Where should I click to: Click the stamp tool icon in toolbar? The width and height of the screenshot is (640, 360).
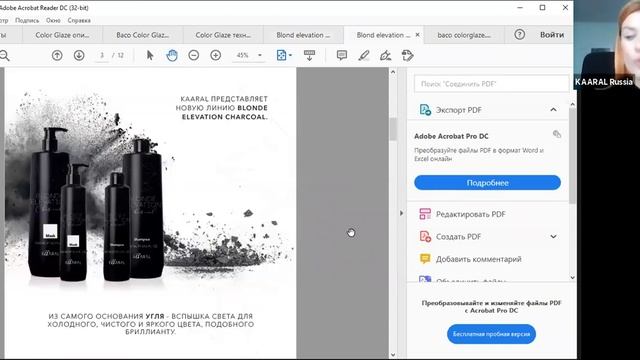point(407,55)
